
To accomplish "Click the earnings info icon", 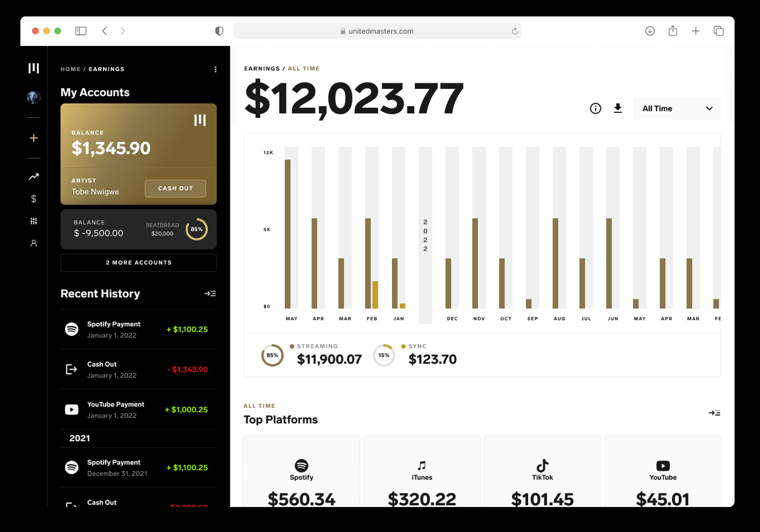I will 595,108.
